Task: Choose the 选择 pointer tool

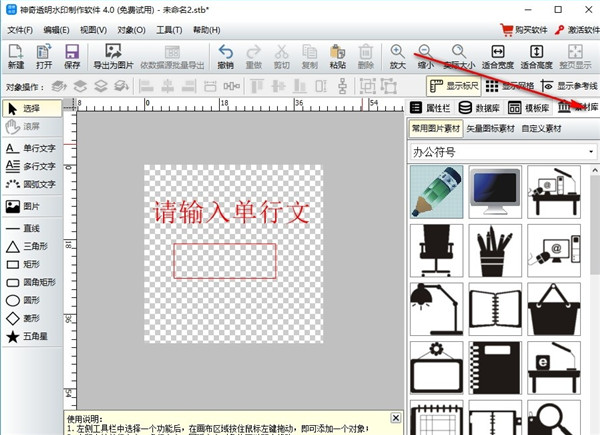Action: [x=32, y=109]
